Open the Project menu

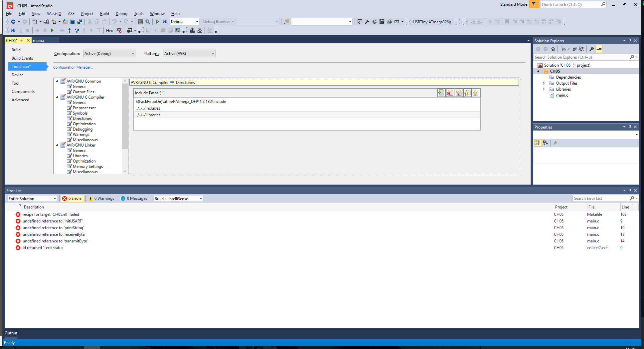pos(87,14)
